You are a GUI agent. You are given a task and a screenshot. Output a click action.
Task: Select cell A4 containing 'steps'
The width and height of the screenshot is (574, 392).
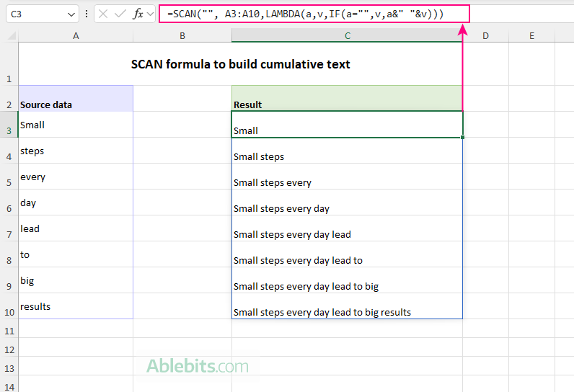76,151
